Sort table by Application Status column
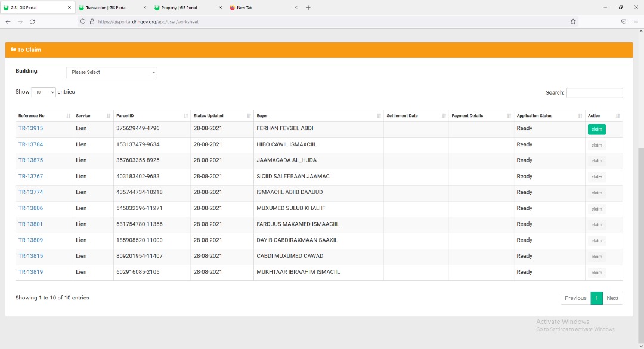Viewport: 644px width, 349px height. pyautogui.click(x=550, y=116)
